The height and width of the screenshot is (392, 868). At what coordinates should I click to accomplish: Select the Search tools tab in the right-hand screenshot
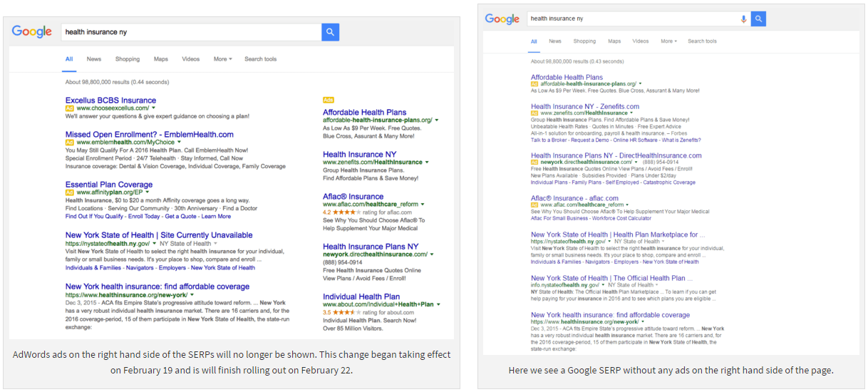pyautogui.click(x=702, y=41)
